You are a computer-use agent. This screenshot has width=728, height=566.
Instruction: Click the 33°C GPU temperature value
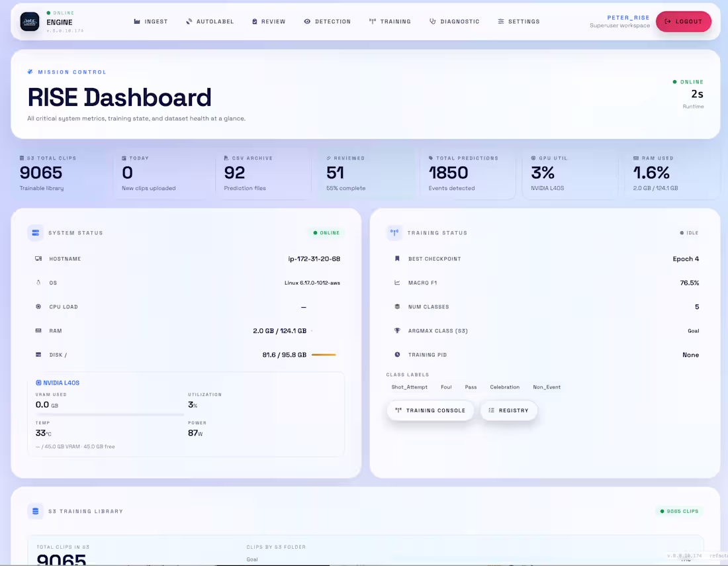click(44, 433)
